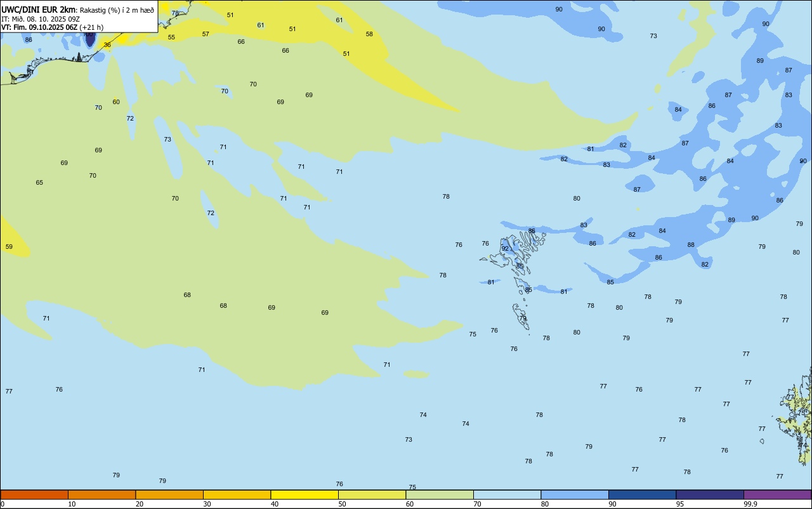Click the 'VT: Fim. 09.10.2025 06Z' valid time
This screenshot has height=509, width=812.
click(x=39, y=27)
